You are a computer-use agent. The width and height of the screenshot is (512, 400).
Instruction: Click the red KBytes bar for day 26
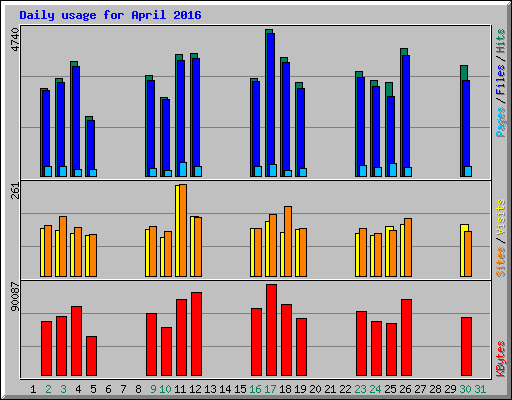pyautogui.click(x=406, y=338)
